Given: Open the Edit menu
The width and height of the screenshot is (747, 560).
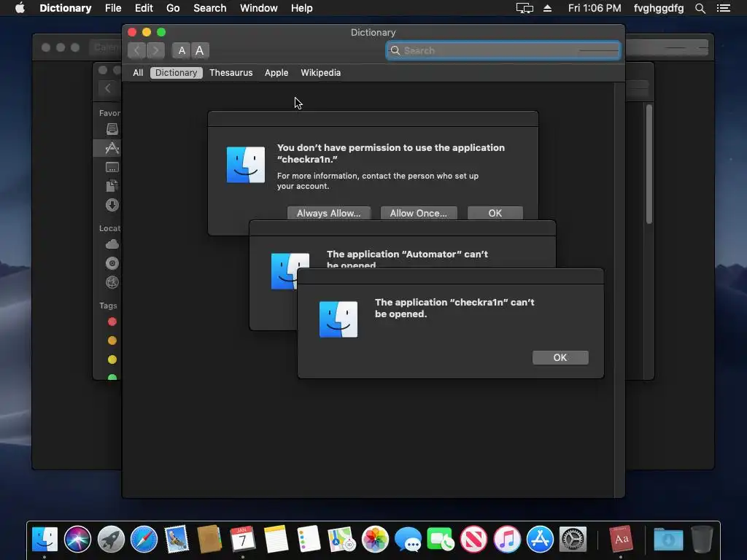Looking at the screenshot, I should 144,8.
